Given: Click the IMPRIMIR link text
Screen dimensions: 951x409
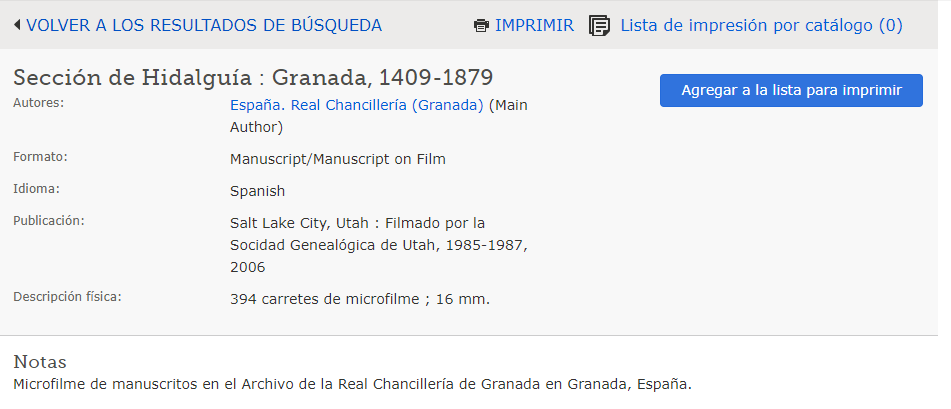Looking at the screenshot, I should [x=534, y=25].
